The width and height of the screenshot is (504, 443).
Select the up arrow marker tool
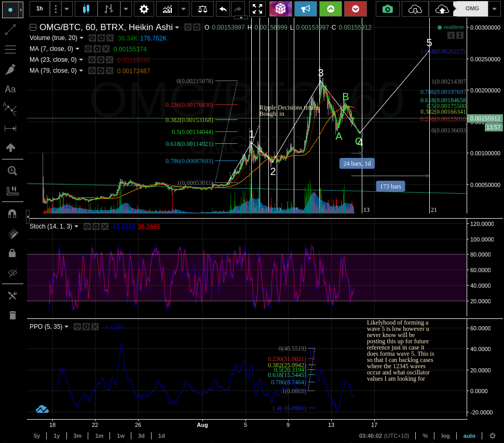[x=10, y=147]
